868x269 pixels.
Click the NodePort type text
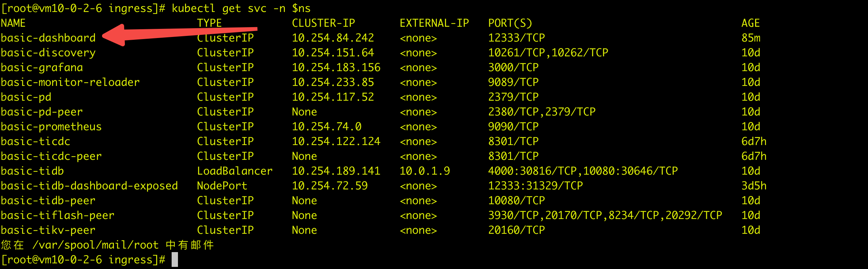click(x=222, y=186)
